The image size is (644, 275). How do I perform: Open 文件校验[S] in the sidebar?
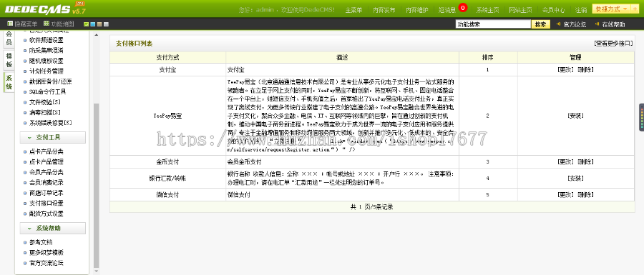coord(45,102)
